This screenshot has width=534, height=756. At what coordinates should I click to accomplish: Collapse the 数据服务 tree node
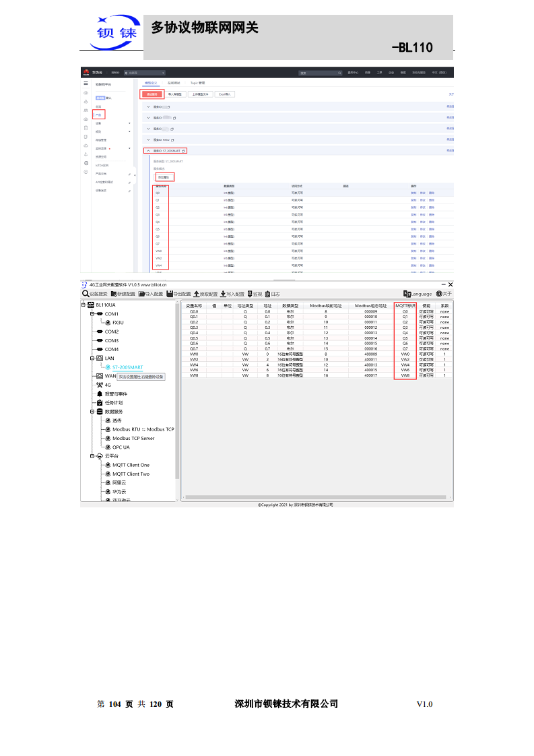(92, 412)
